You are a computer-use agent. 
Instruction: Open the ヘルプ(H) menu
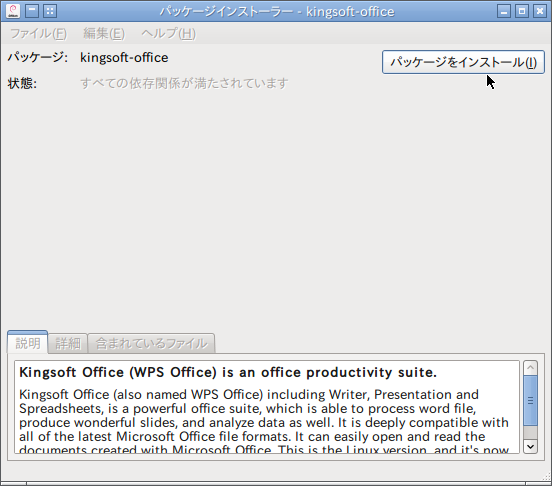[x=169, y=34]
